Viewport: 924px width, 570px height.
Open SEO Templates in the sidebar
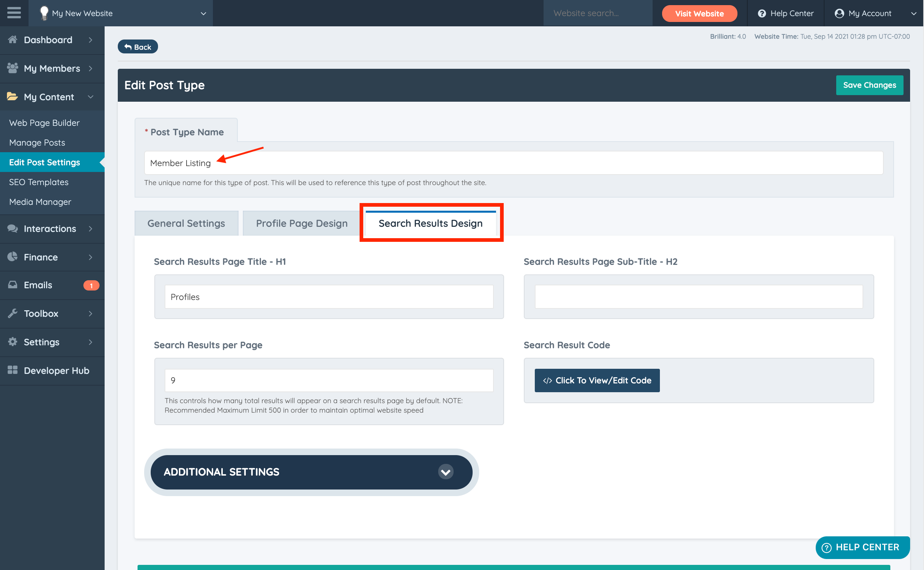click(39, 182)
